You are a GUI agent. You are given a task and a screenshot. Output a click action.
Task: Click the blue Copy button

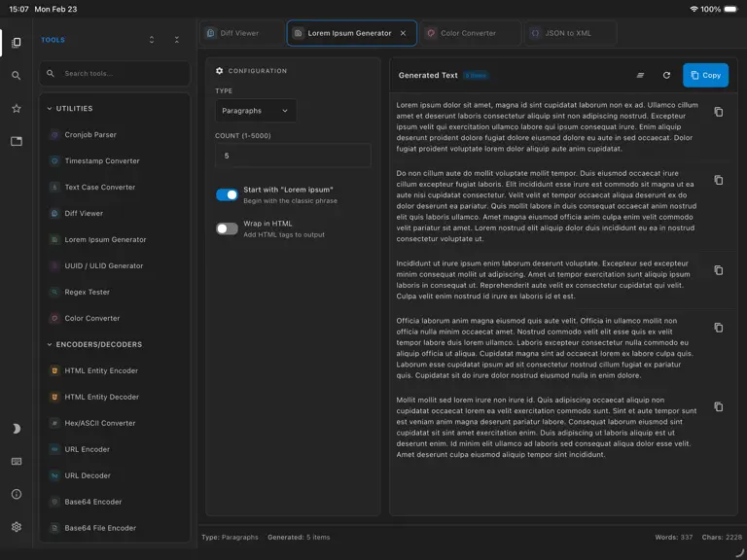[x=705, y=75]
